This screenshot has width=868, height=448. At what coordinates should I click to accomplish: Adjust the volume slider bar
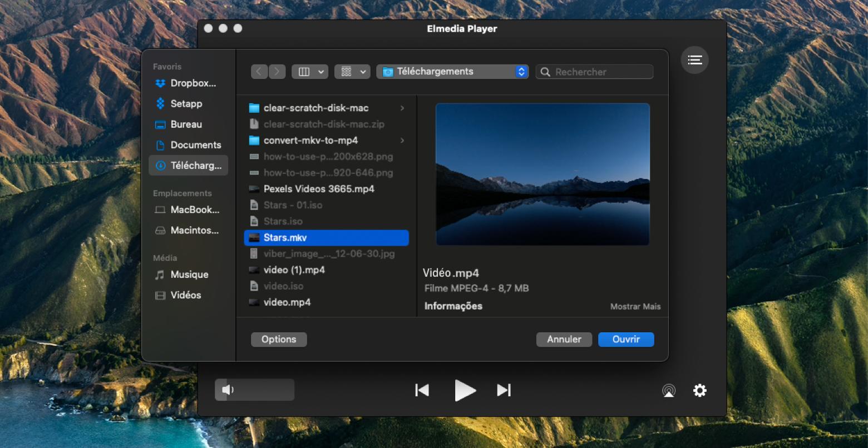tap(254, 390)
